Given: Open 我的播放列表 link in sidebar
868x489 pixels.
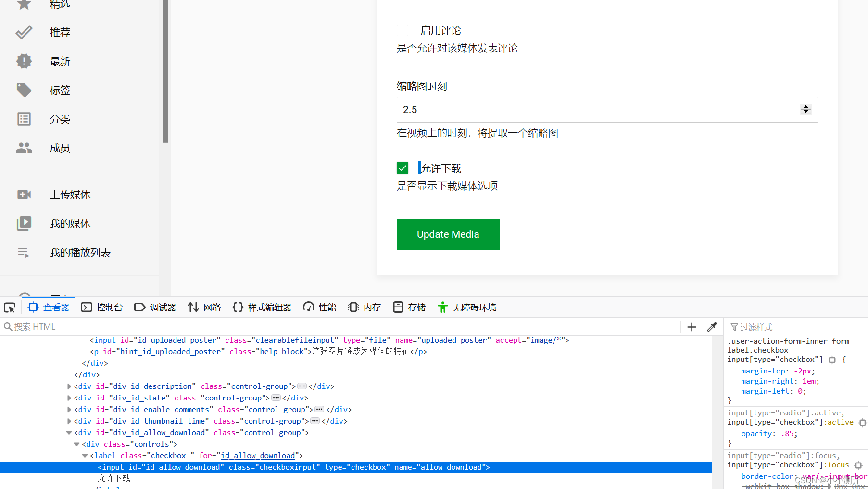Looking at the screenshot, I should [x=80, y=252].
